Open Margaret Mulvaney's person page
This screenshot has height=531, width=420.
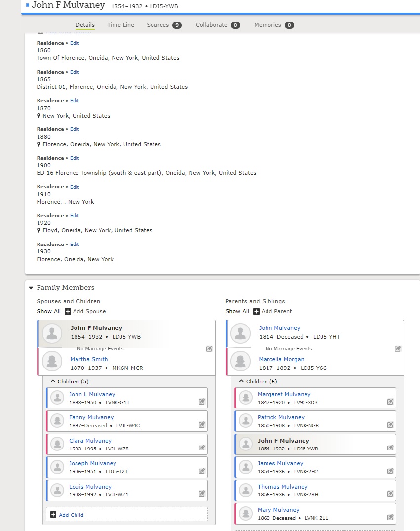pos(284,394)
